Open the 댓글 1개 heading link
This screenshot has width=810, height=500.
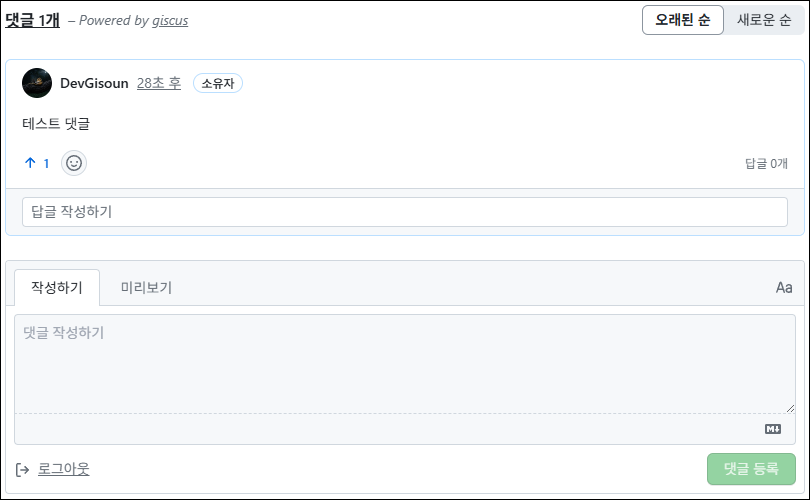tap(32, 19)
